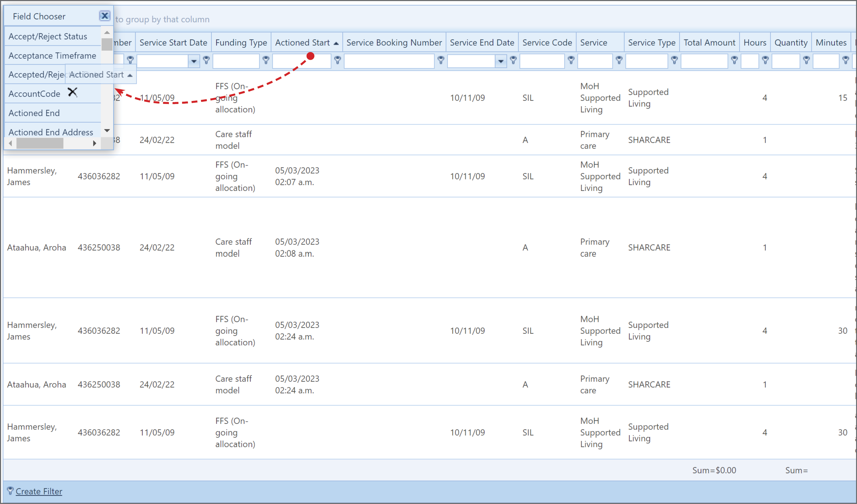857x504 pixels.
Task: Close the Field Chooser panel
Action: coord(105,16)
